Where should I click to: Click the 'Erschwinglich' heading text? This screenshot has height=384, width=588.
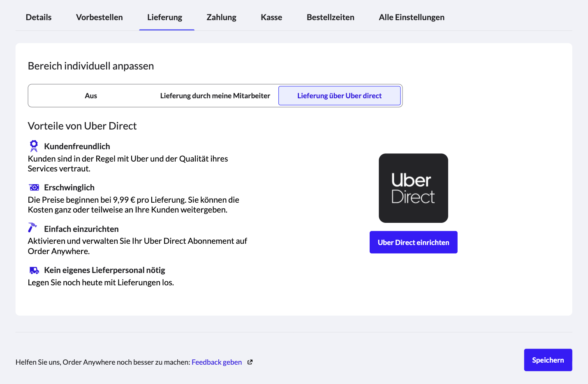(x=69, y=187)
